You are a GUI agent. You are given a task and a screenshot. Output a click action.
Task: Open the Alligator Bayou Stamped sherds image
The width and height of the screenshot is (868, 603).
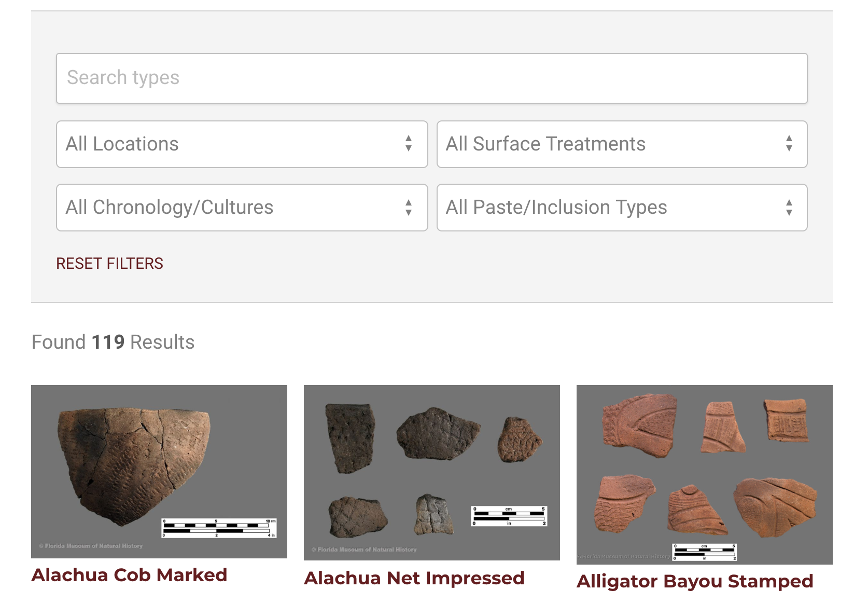point(704,474)
